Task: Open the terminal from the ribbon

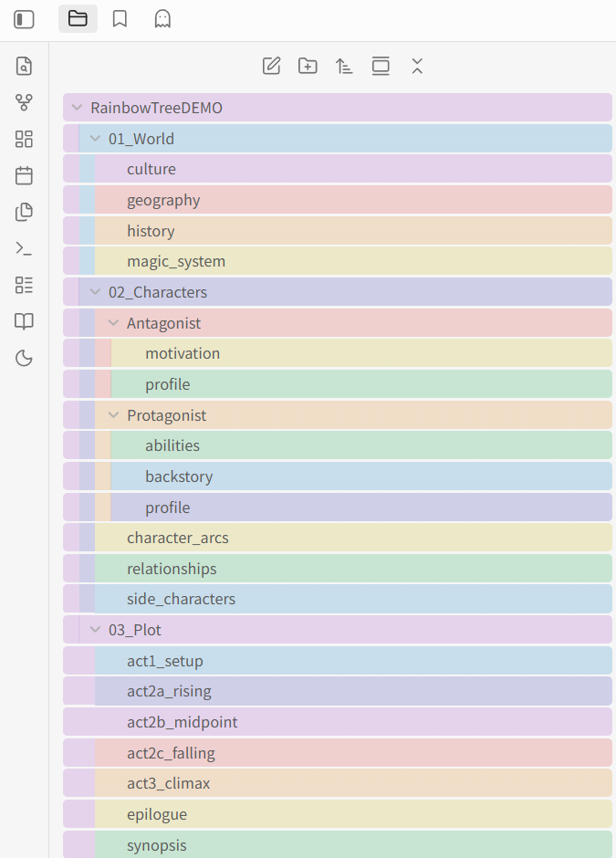Action: pyautogui.click(x=23, y=248)
